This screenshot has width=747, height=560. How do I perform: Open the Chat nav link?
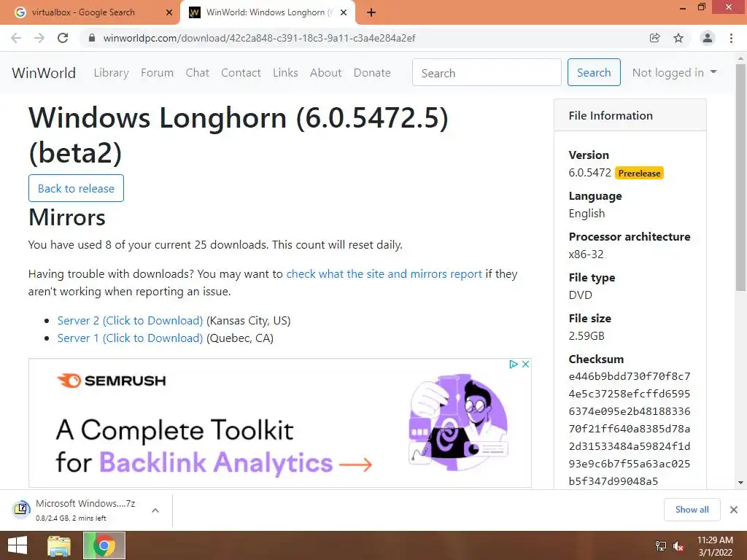[197, 73]
